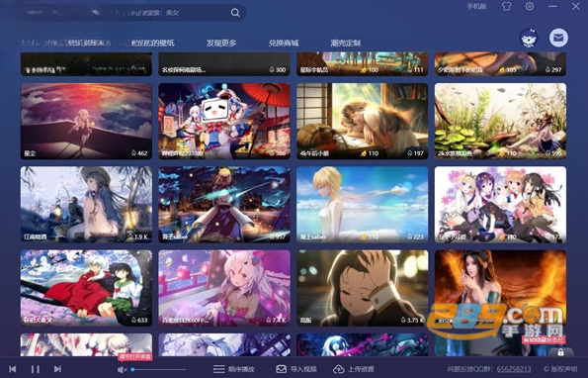This screenshot has width=588, height=378.
Task: Open settings via the gear icon
Action: tap(530, 6)
